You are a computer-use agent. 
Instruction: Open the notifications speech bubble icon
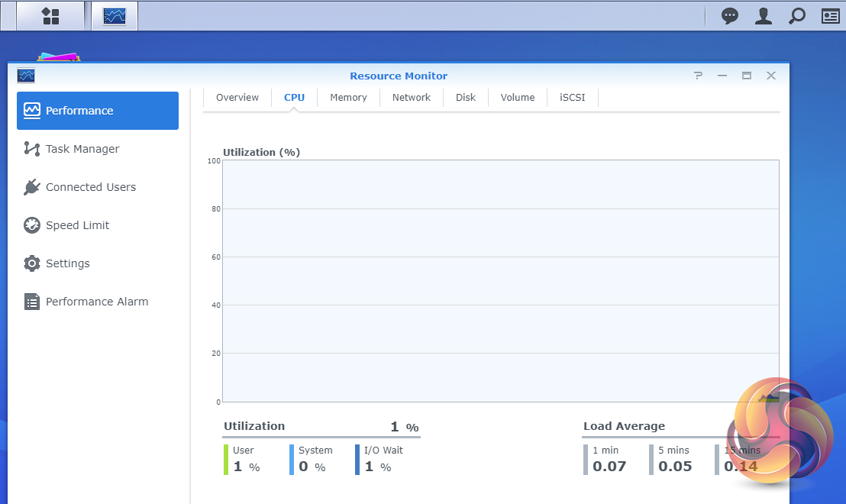(x=730, y=16)
